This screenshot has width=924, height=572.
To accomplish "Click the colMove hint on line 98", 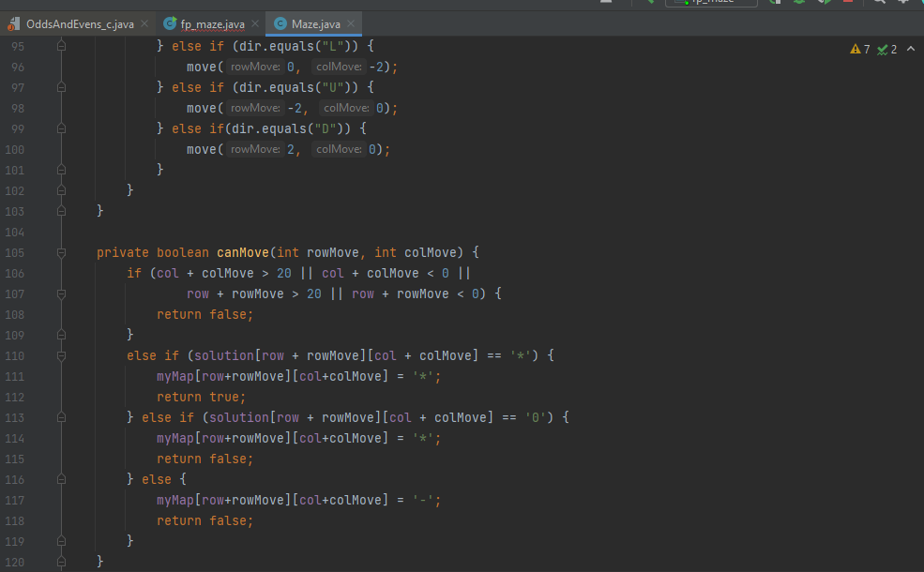I will click(346, 108).
